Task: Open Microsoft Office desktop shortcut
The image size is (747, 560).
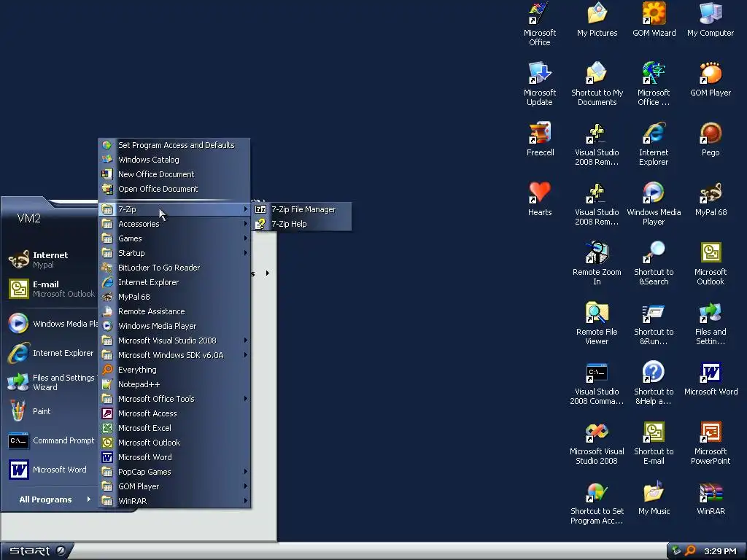Action: click(x=539, y=24)
